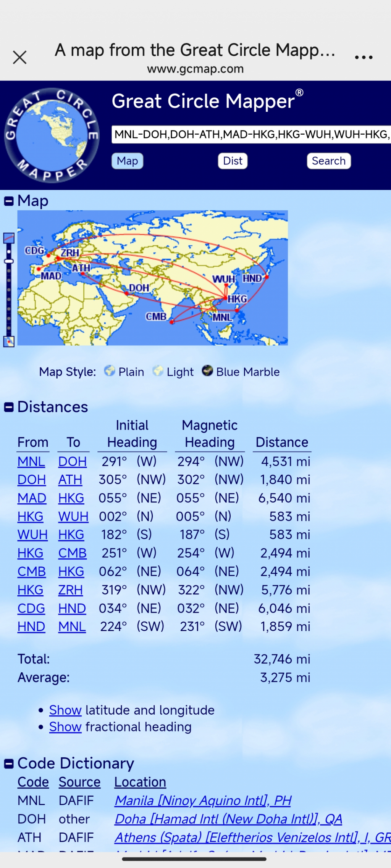
Task: Select the Blue Marble map style icon
Action: (207, 371)
